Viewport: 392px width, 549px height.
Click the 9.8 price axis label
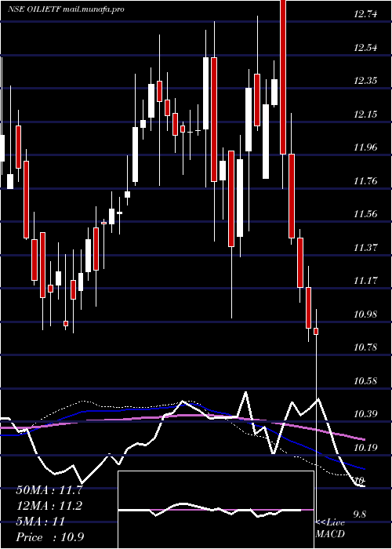359,514
